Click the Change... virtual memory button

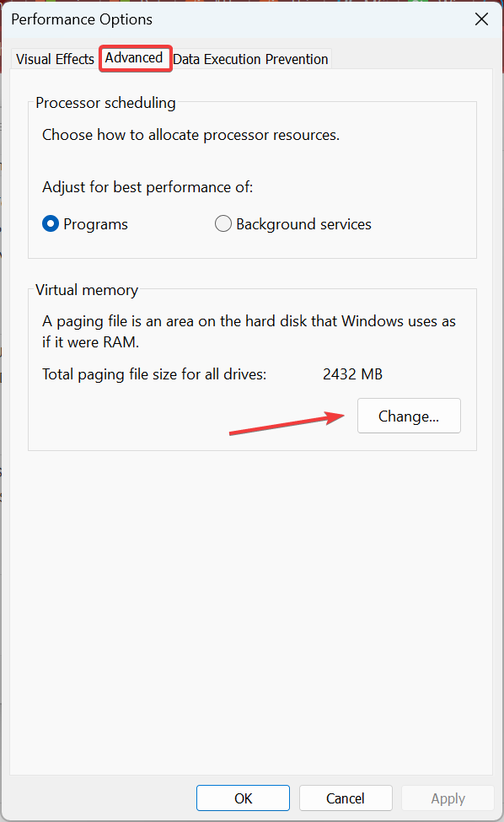(409, 416)
